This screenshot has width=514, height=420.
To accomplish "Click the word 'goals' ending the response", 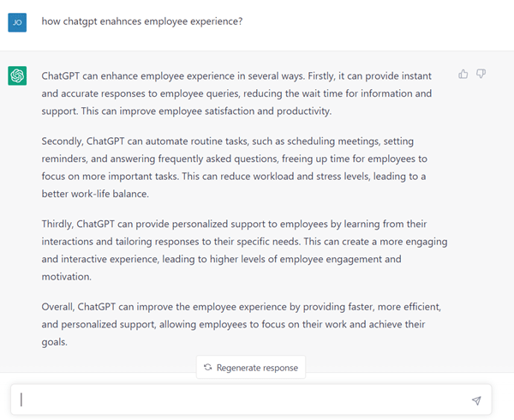I will (53, 342).
